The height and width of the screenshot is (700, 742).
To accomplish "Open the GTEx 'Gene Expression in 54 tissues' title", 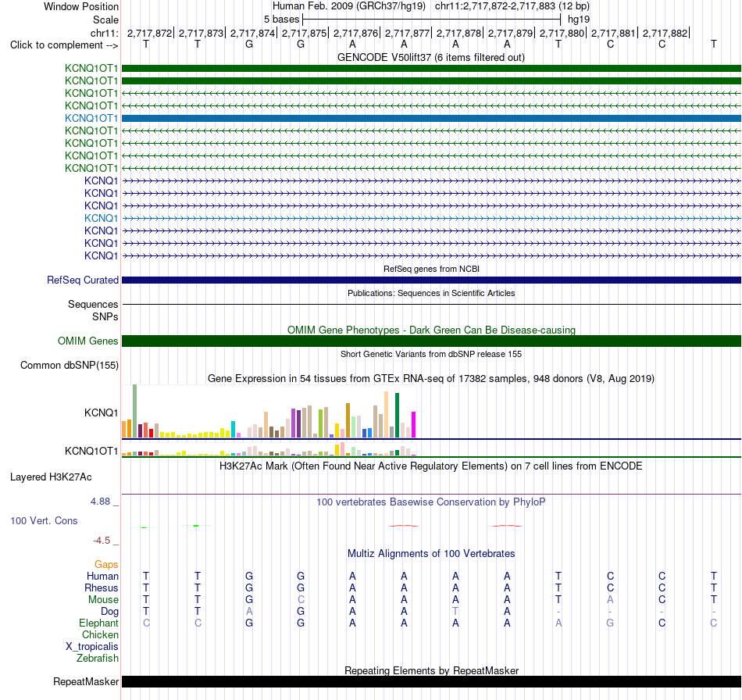I will tap(431, 379).
